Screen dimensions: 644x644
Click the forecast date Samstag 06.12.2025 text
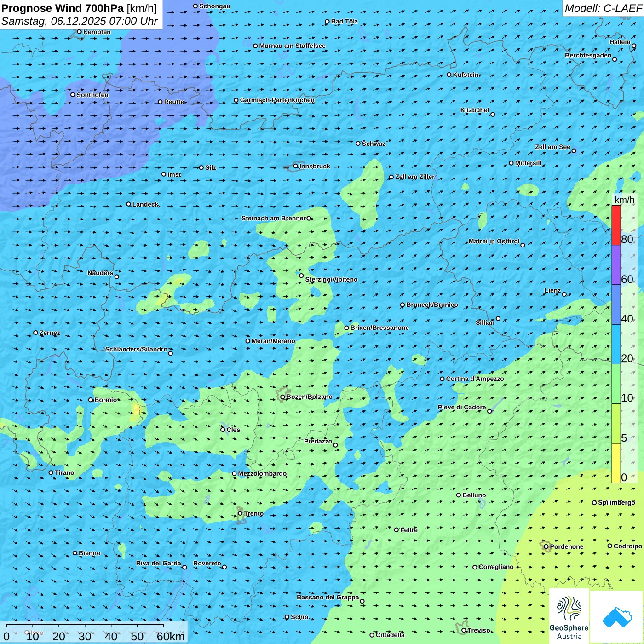[x=79, y=22]
